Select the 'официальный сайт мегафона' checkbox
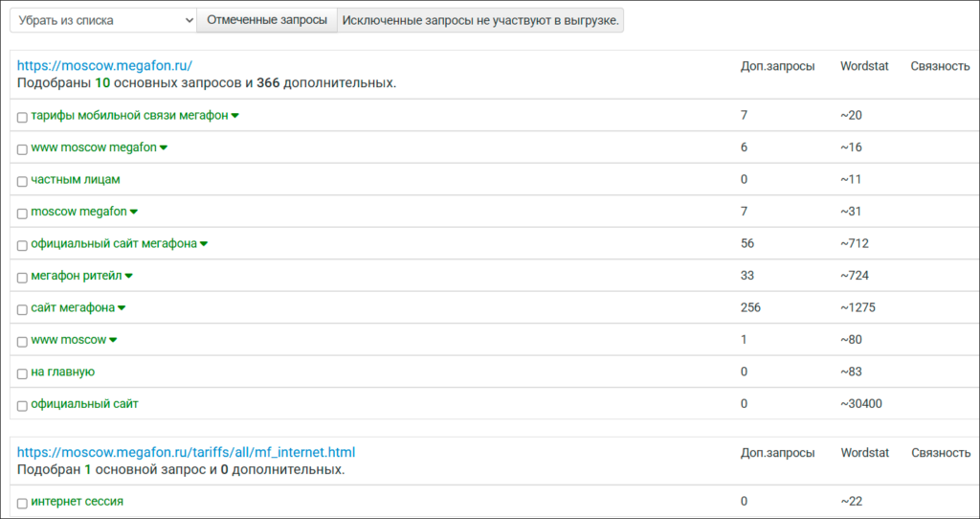Image resolution: width=980 pixels, height=519 pixels. pyautogui.click(x=22, y=246)
